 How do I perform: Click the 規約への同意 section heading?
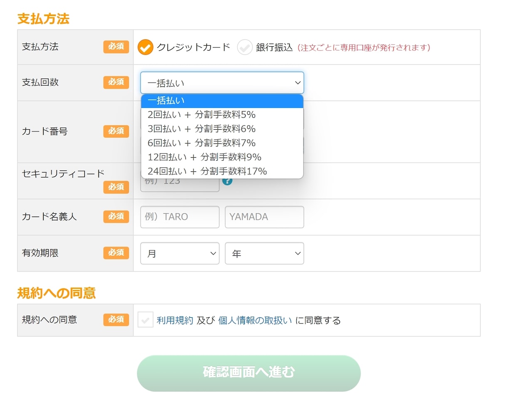[x=57, y=293]
